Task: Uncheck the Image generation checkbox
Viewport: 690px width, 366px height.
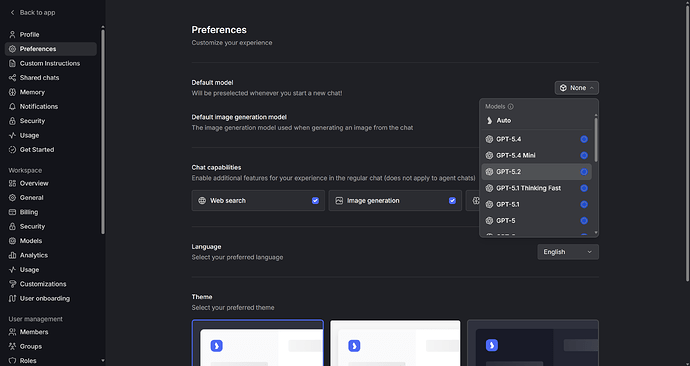Action: (452, 201)
